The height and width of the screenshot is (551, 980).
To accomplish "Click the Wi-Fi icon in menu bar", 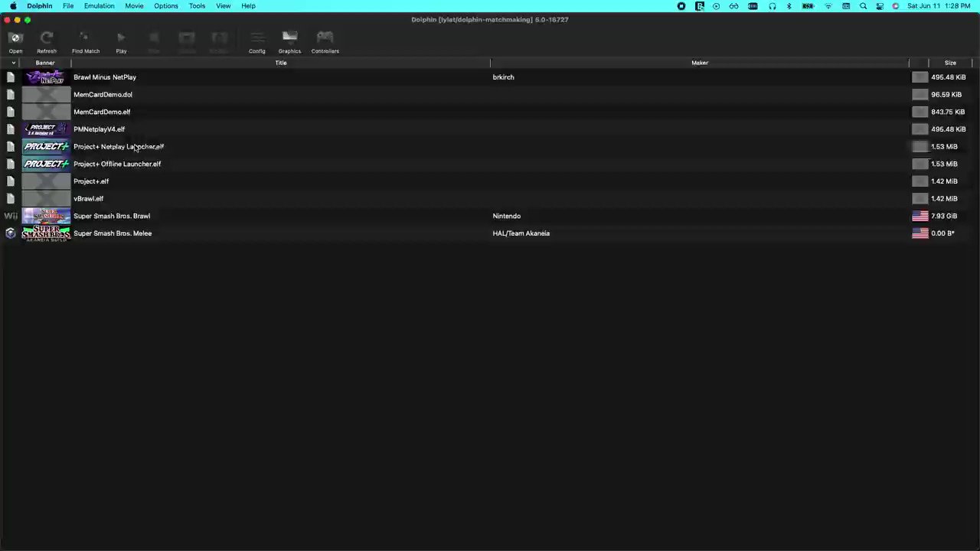I will pos(828,6).
